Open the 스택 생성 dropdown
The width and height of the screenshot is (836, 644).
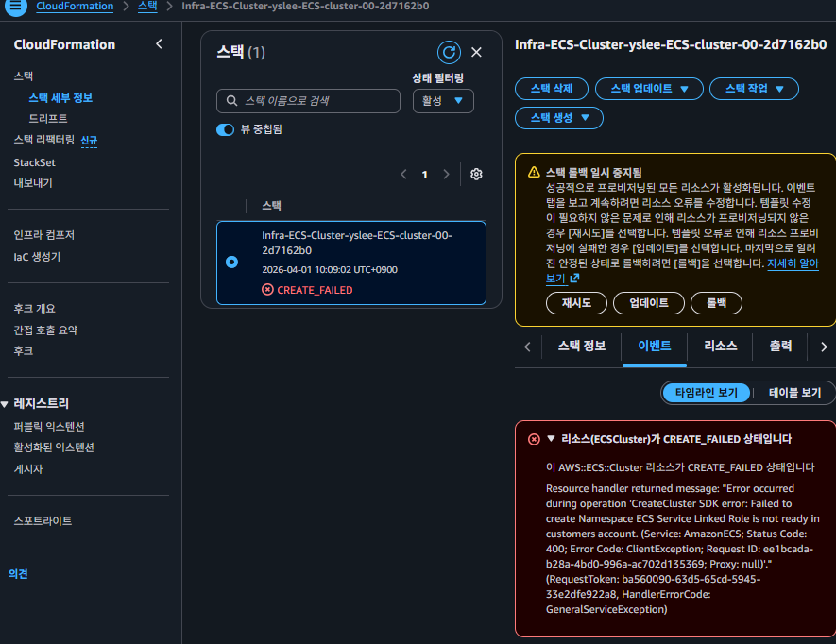pos(559,118)
